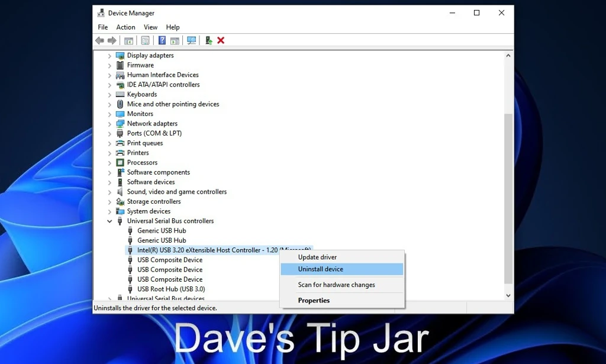Expand the Print queues node

click(x=109, y=143)
